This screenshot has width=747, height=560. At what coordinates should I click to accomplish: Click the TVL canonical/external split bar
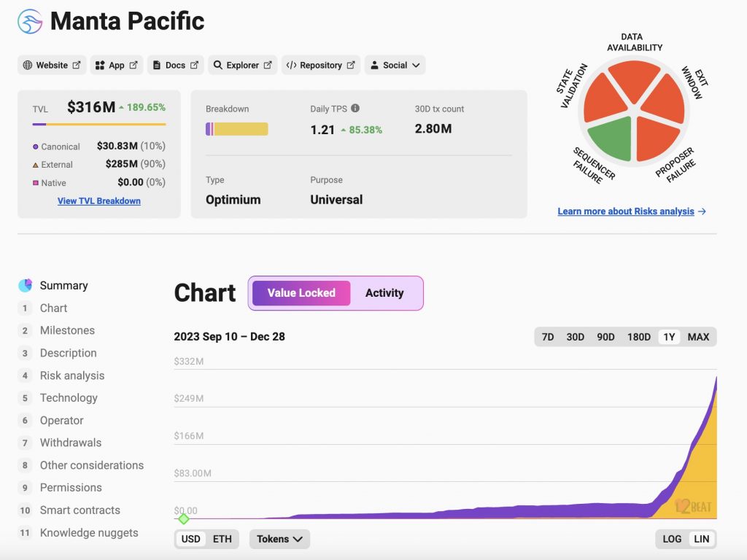pos(99,124)
